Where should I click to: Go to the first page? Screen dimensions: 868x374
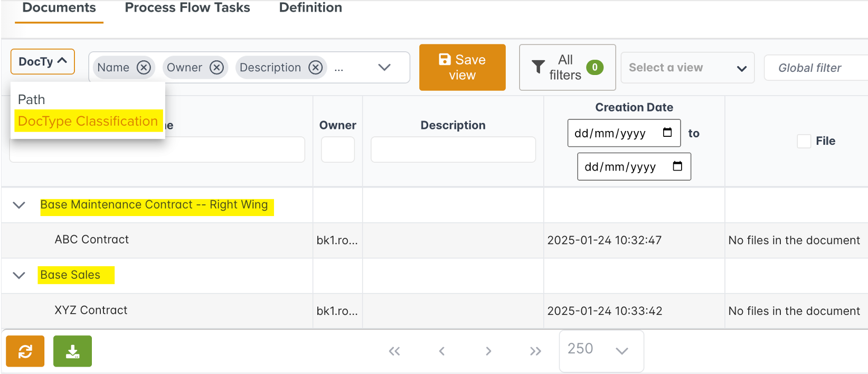point(394,351)
